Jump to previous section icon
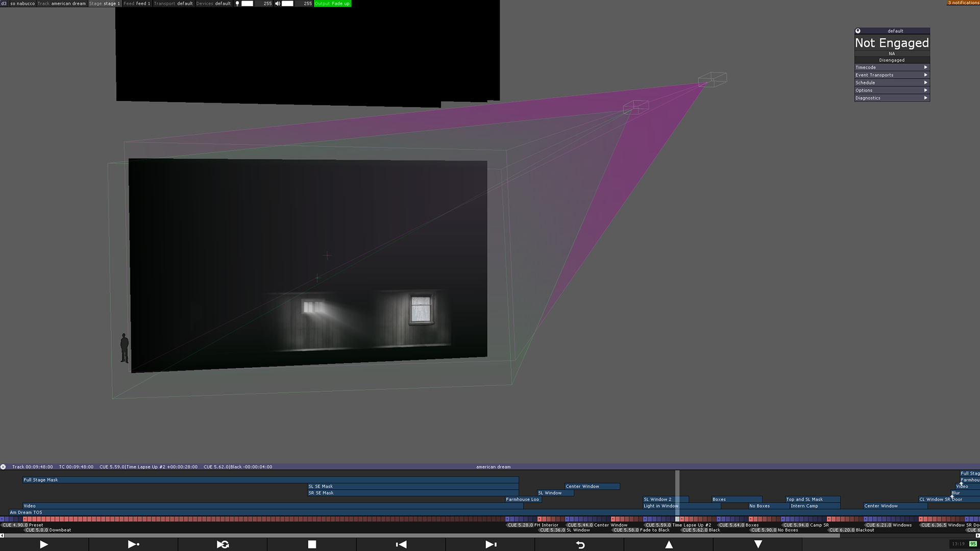 tap(401, 544)
